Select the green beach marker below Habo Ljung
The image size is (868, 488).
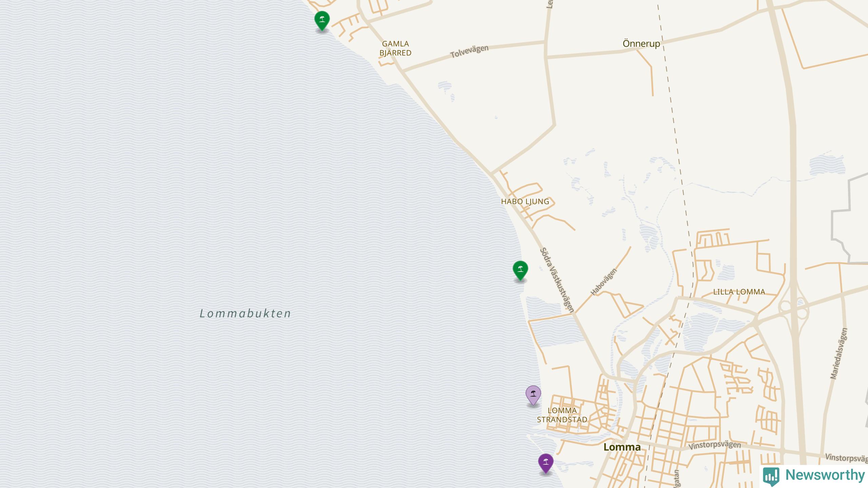tap(520, 270)
